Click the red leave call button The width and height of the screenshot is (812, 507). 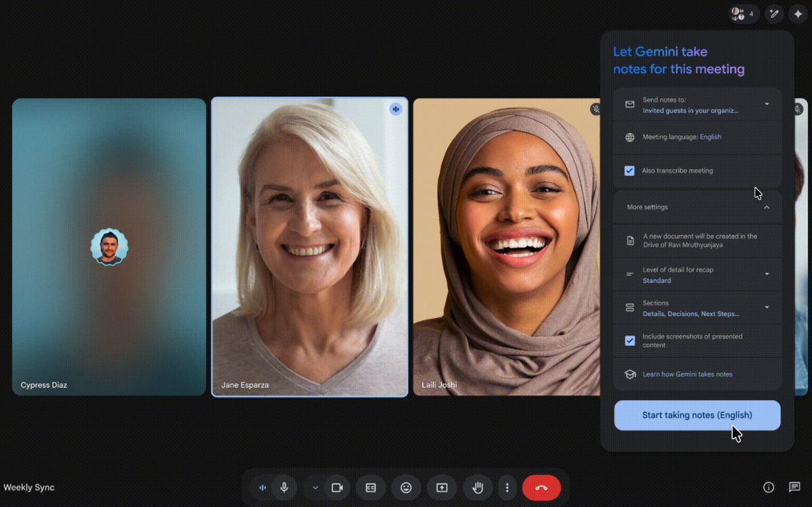541,487
